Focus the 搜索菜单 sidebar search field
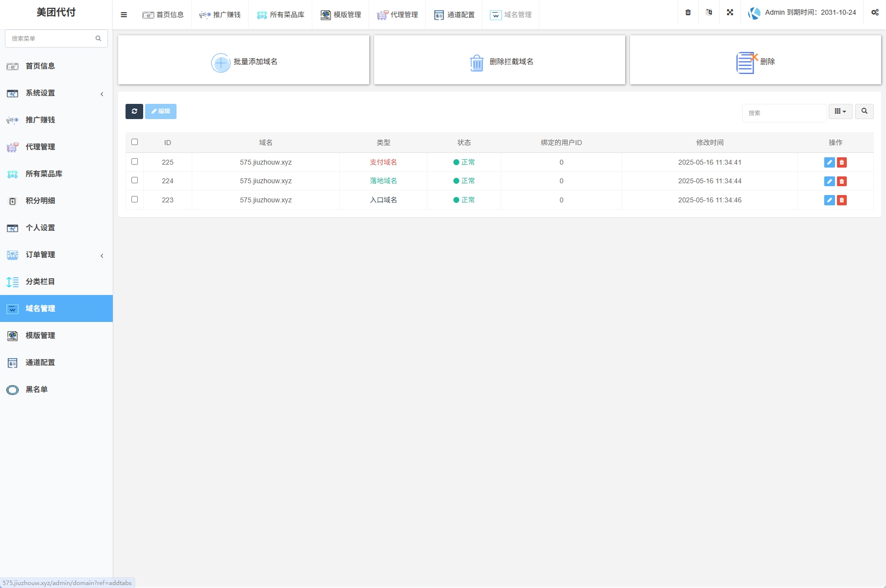This screenshot has width=886, height=588. pyautogui.click(x=51, y=38)
